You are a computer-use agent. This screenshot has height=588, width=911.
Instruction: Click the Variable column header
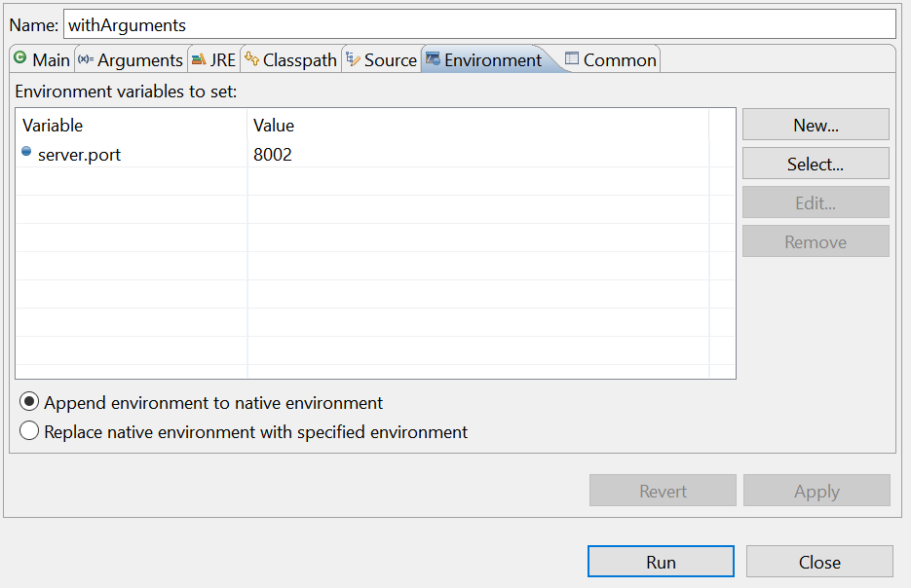point(132,126)
